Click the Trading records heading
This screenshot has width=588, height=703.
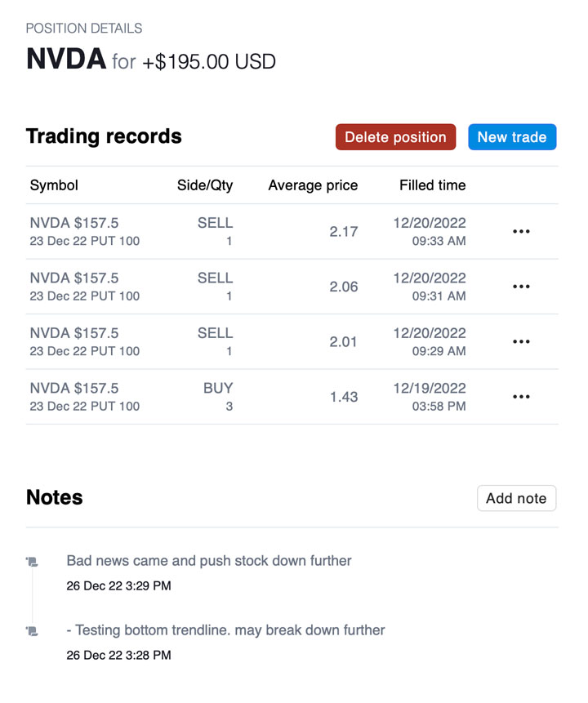(104, 136)
